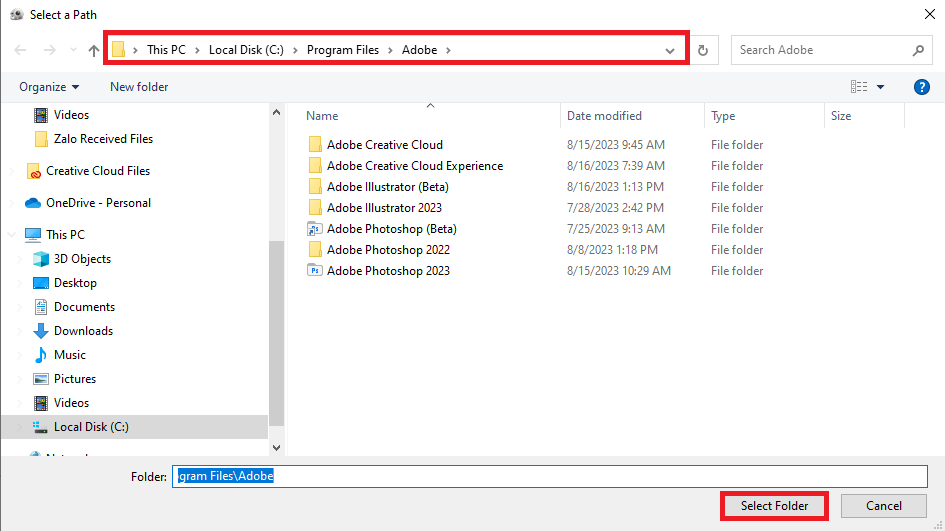Viewport: 945px width, 531px height.
Task: Select Adobe Creative Cloud folder
Action: pyautogui.click(x=385, y=145)
